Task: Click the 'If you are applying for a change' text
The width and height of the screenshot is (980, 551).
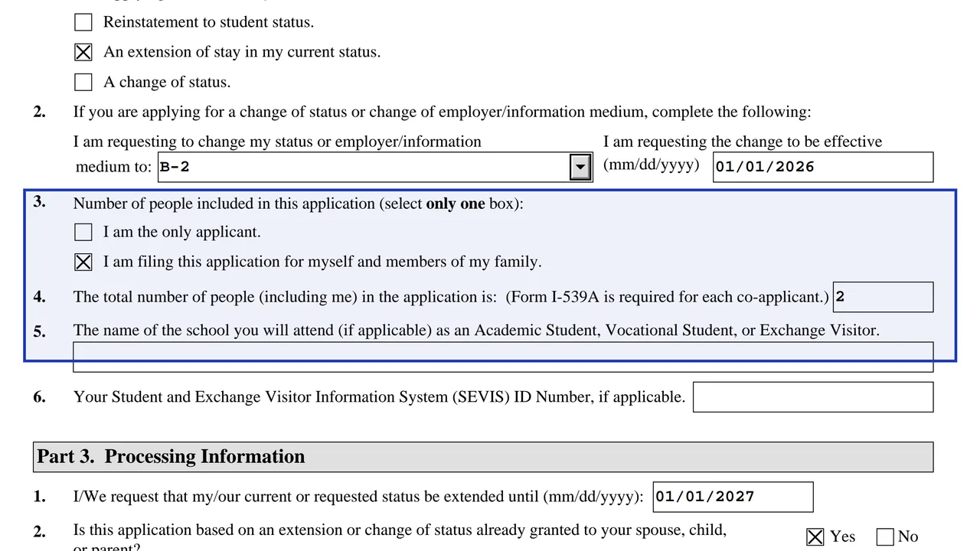Action: [x=442, y=112]
